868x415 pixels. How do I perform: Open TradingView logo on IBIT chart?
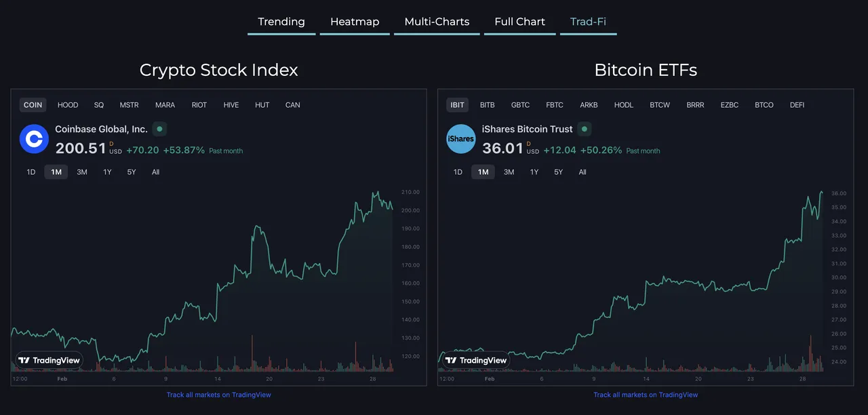point(476,360)
